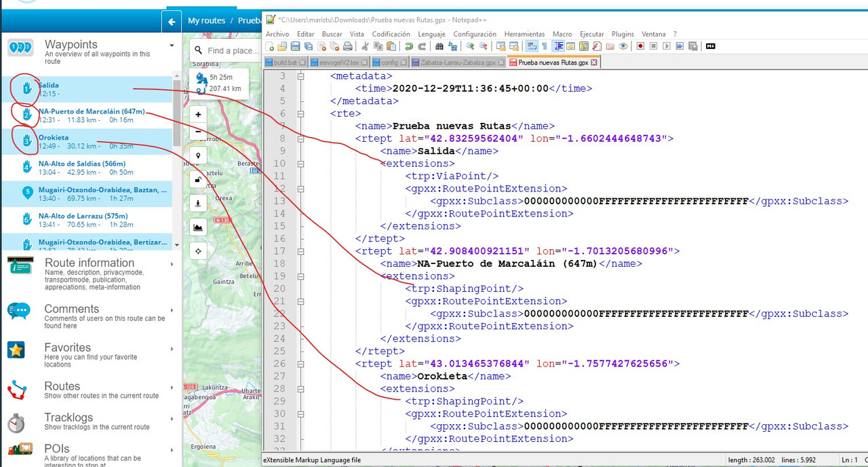Viewport: 868px width, 467px height.
Task: Collapse rtept fold at line 17
Action: point(300,251)
